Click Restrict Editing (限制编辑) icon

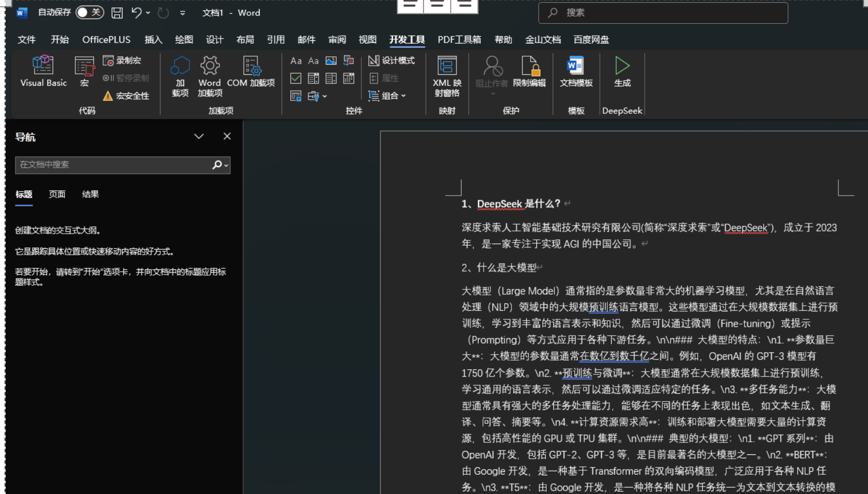[529, 71]
